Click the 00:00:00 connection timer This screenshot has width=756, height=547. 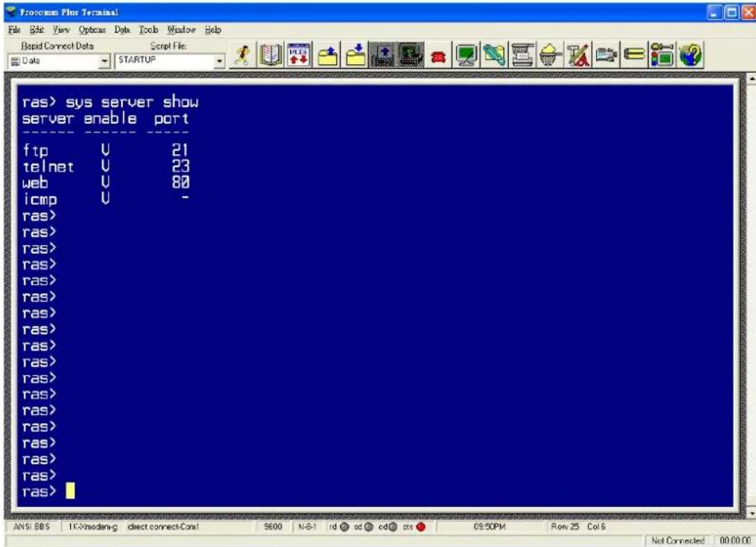point(735,541)
